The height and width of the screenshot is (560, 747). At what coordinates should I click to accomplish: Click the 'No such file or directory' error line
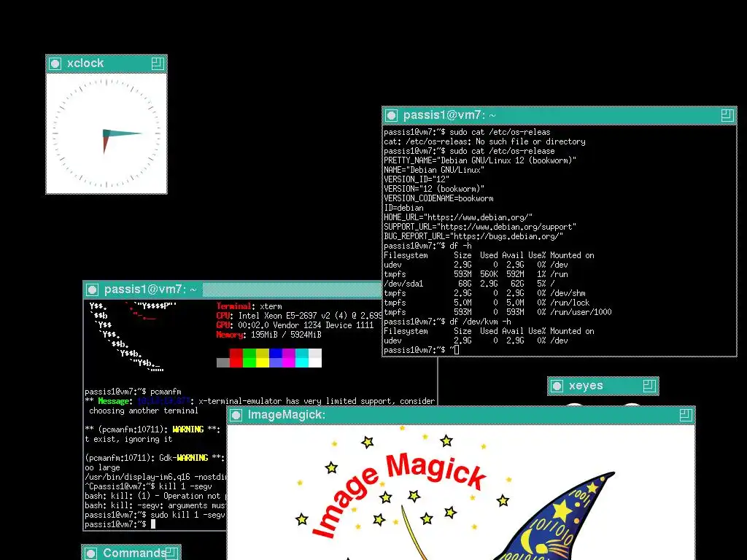(x=484, y=141)
